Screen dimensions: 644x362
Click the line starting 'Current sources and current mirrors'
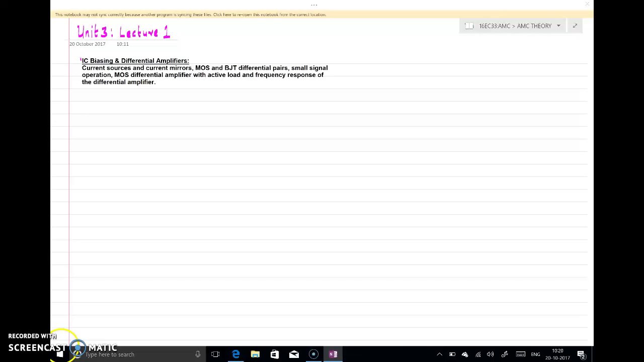205,68
